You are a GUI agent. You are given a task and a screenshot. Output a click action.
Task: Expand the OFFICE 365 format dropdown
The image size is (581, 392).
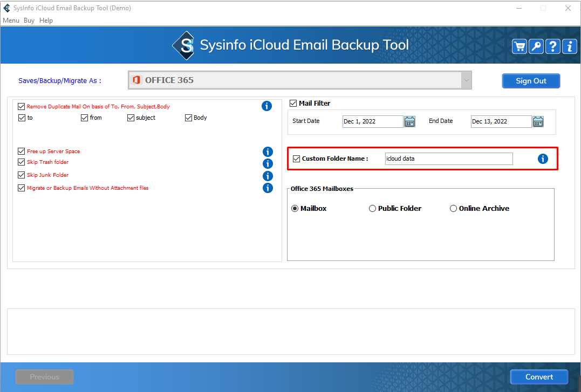click(466, 80)
